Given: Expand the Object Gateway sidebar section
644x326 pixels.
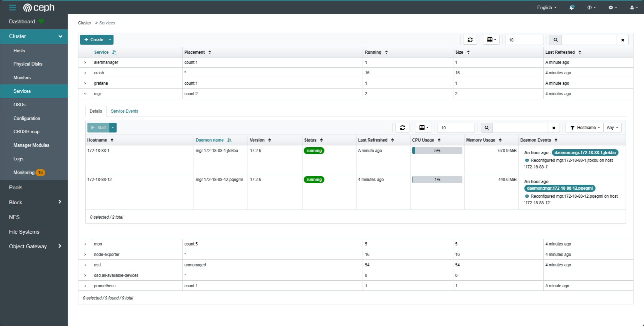Looking at the screenshot, I should click(34, 247).
